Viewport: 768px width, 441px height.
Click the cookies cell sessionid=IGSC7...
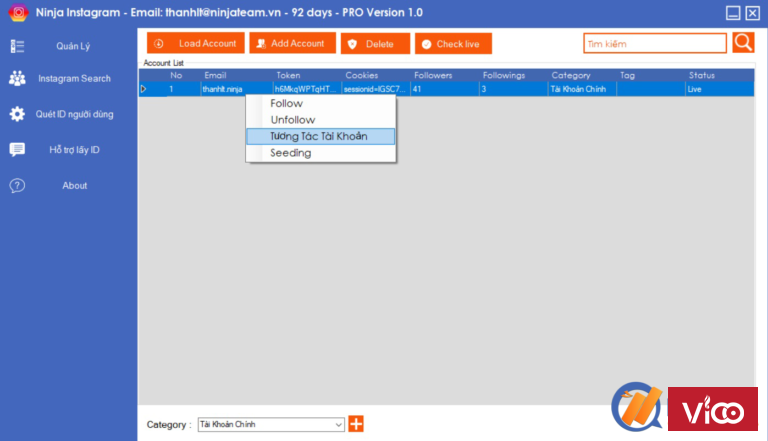tap(376, 89)
